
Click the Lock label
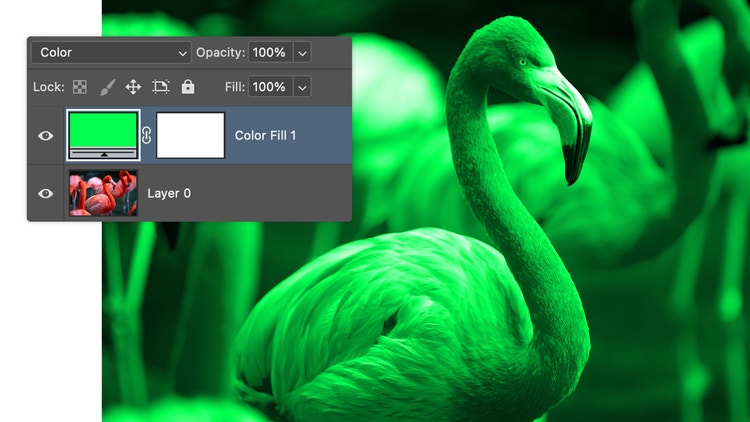tap(48, 87)
